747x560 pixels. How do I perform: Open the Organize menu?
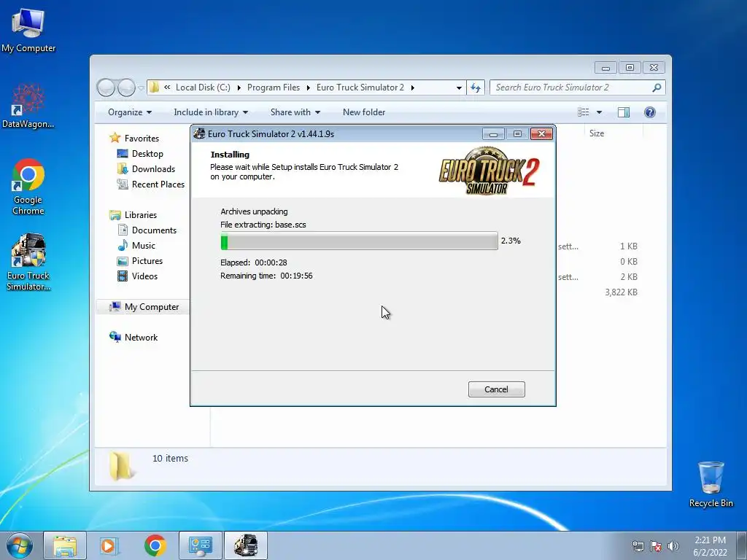tap(130, 112)
